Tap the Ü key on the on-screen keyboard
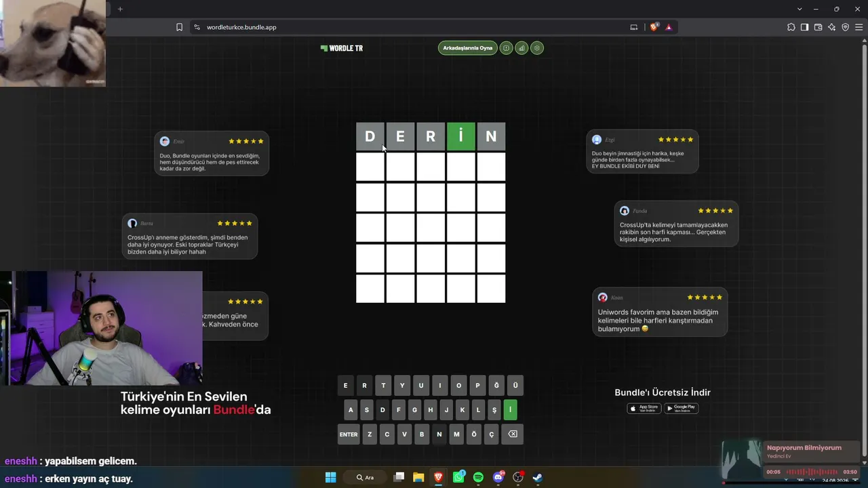Viewport: 868px width, 488px height. tap(515, 386)
